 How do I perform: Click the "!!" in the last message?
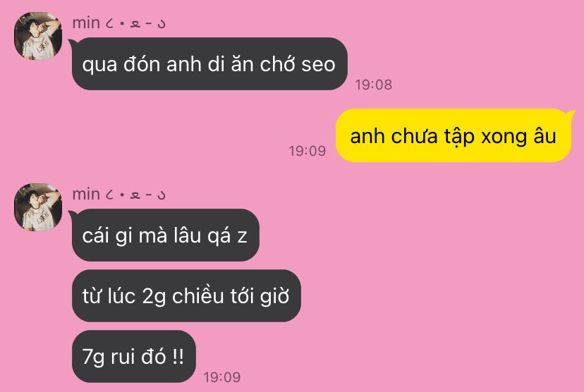point(178,356)
